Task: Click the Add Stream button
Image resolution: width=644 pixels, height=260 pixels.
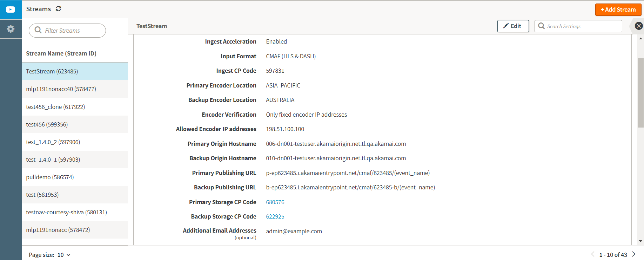Action: 618,9
